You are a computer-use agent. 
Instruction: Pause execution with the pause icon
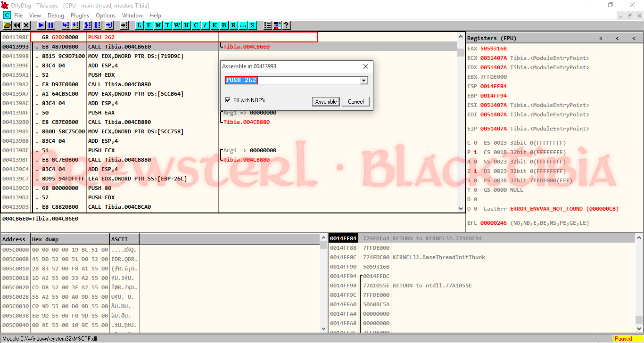point(51,25)
